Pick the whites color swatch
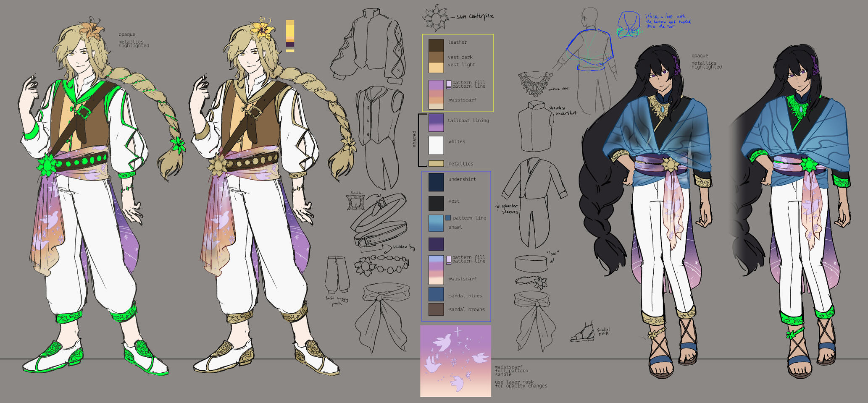 [436, 145]
